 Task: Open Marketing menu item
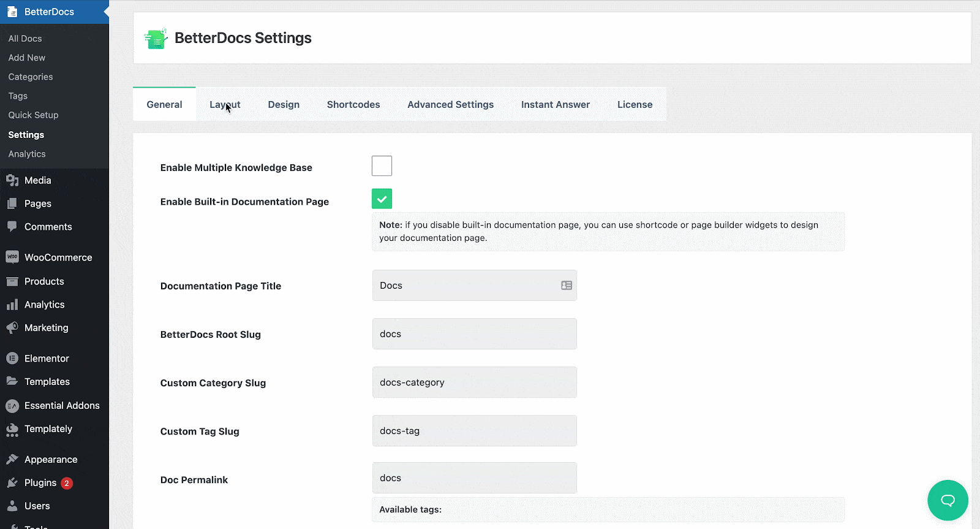click(x=55, y=328)
